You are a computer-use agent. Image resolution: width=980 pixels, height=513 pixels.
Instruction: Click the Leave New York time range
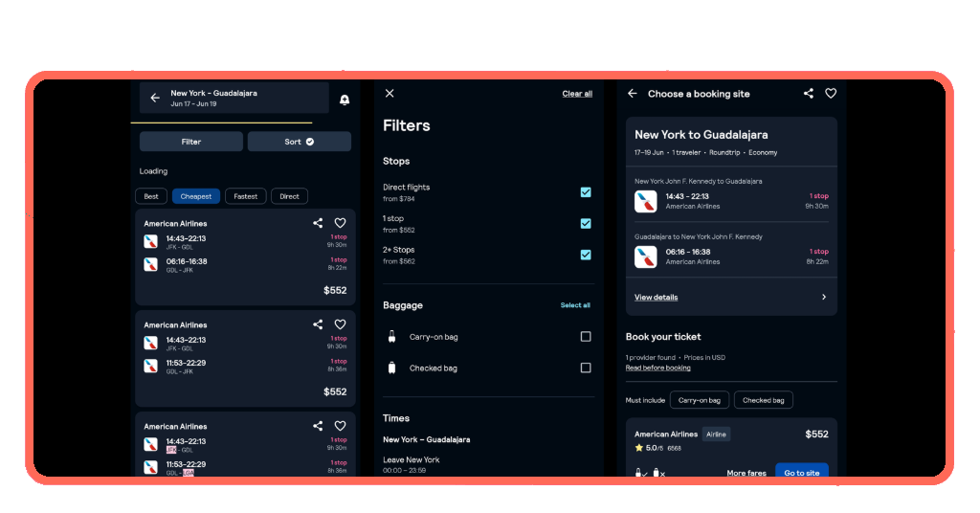(x=405, y=471)
